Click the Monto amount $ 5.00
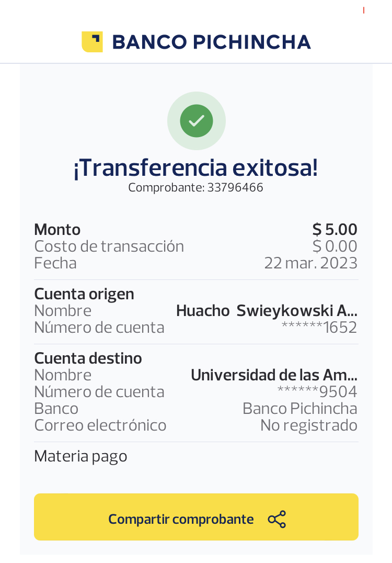This screenshot has width=392, height=563. click(335, 229)
